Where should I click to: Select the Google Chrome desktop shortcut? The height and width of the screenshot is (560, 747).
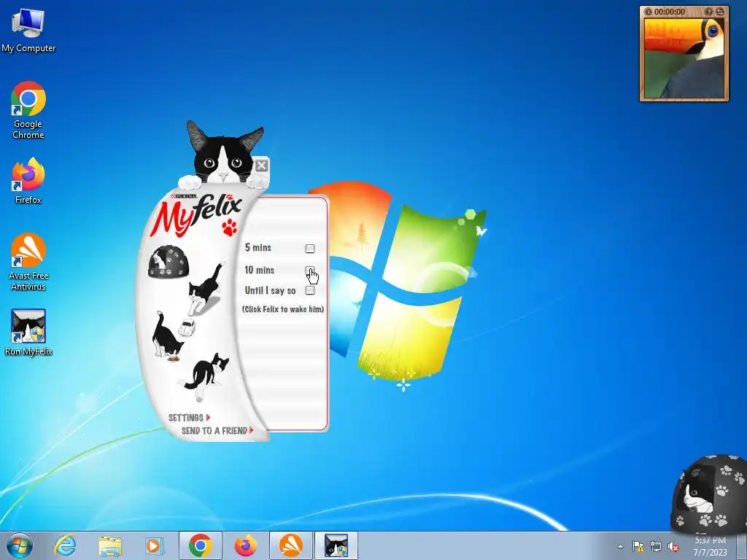[x=28, y=111]
